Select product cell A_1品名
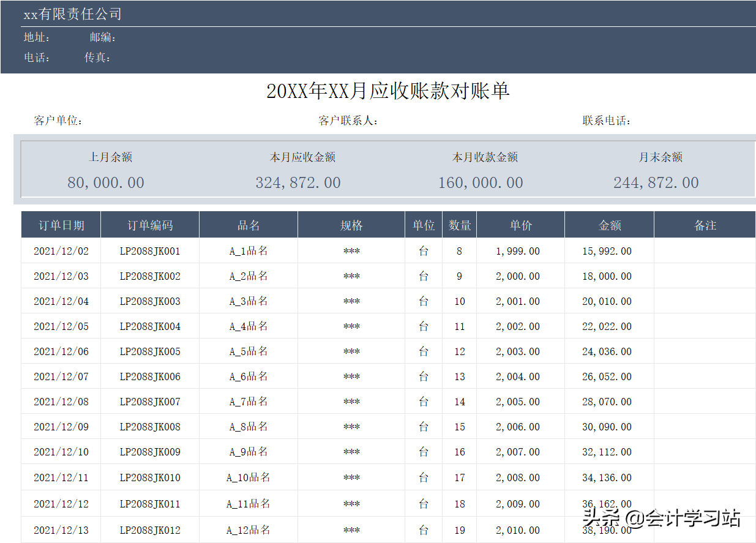 249,251
